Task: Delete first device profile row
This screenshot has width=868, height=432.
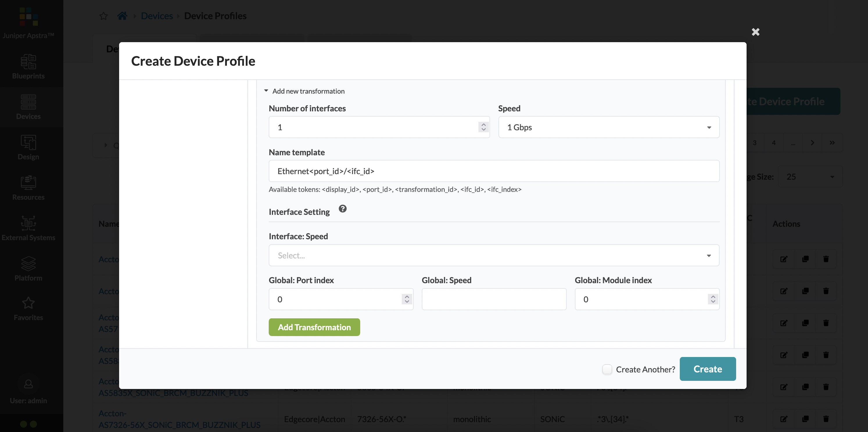Action: point(826,259)
